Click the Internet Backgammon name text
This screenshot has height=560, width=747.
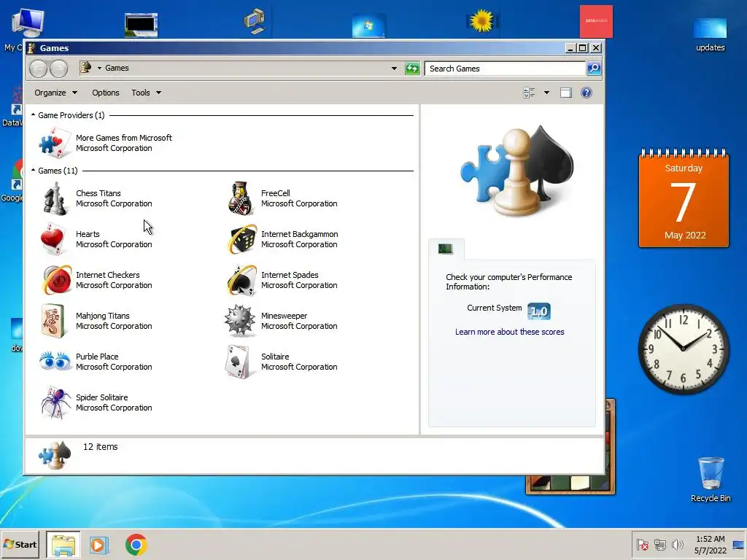[x=299, y=234]
